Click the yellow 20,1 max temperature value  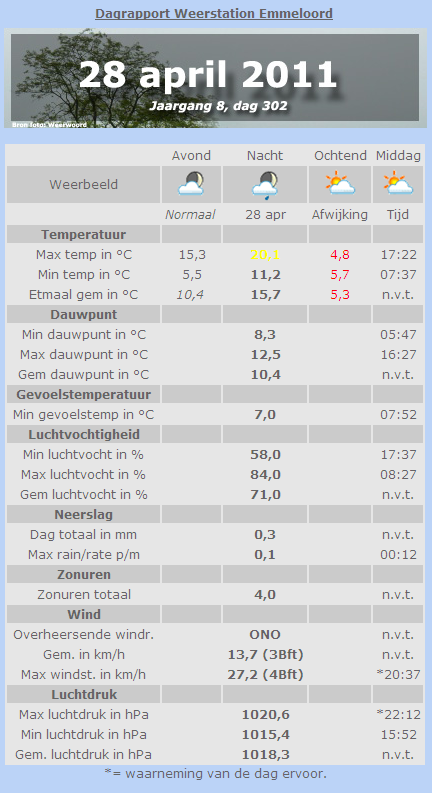265,255
